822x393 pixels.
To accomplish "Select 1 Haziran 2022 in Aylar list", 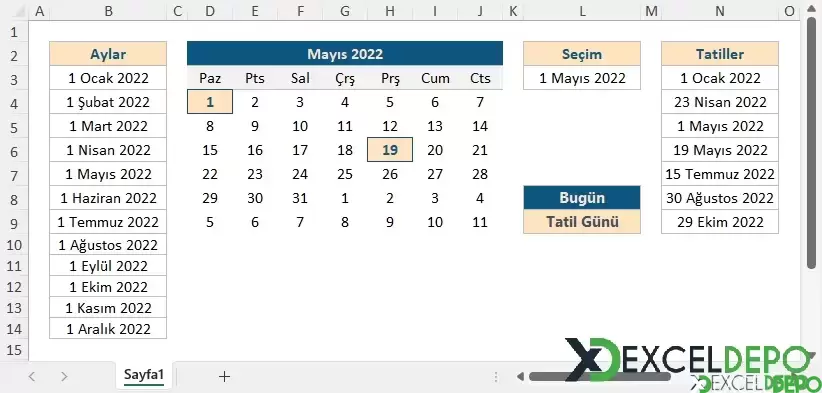I will pyautogui.click(x=109, y=198).
